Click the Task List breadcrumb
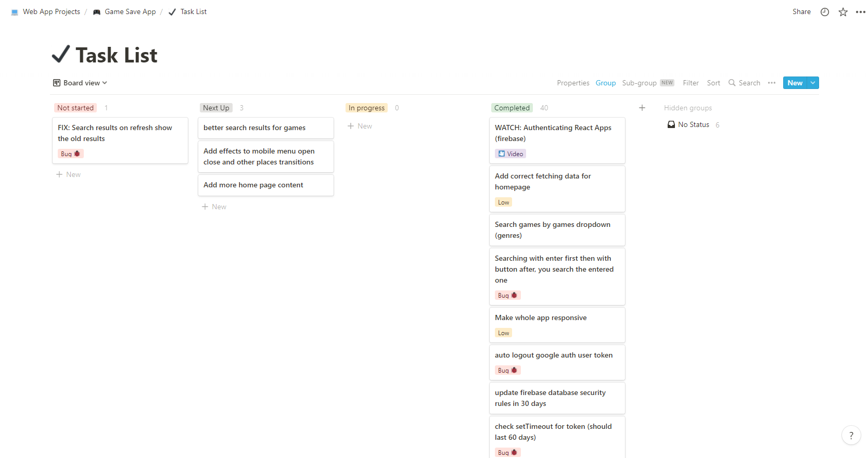Screen dimensions: 868x458 pyautogui.click(x=194, y=11)
